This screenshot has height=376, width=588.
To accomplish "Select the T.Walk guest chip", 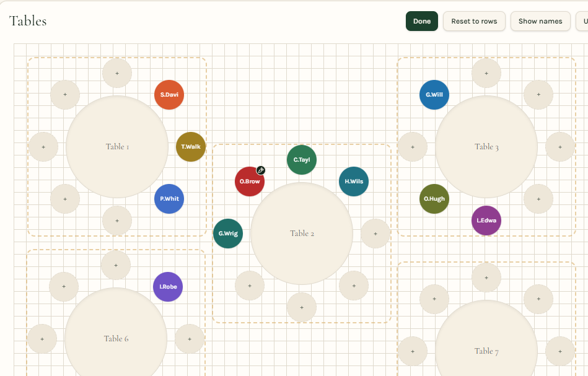I will pos(191,147).
